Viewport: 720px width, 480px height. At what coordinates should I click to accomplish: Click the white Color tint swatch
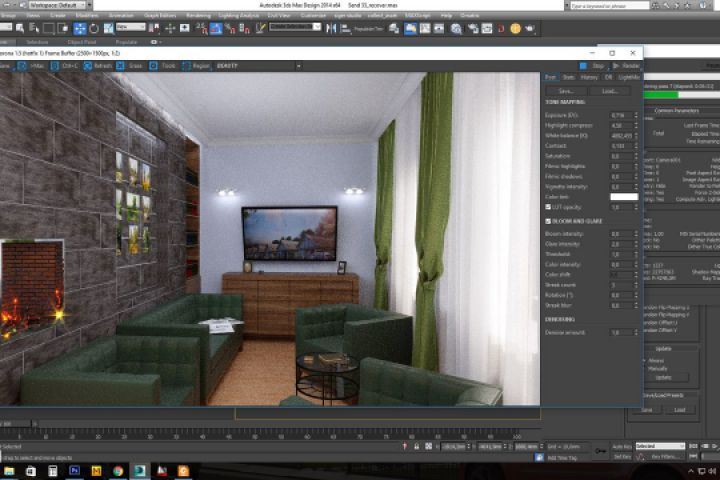[624, 197]
